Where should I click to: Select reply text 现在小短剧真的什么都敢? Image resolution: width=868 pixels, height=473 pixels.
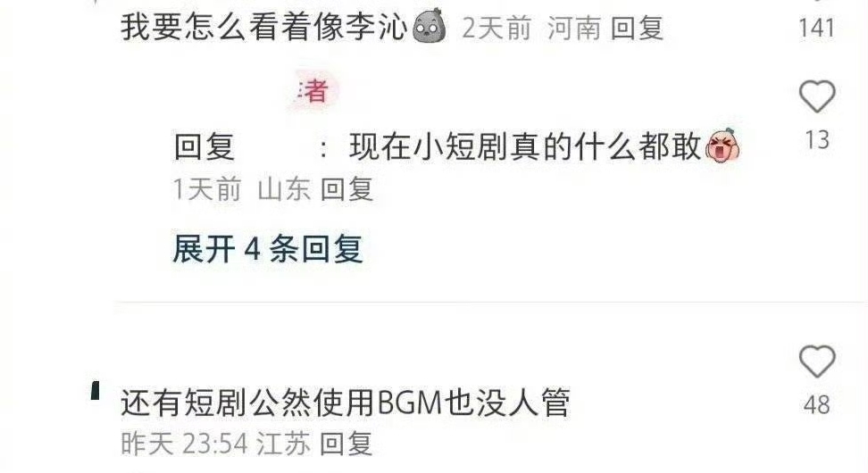point(526,146)
